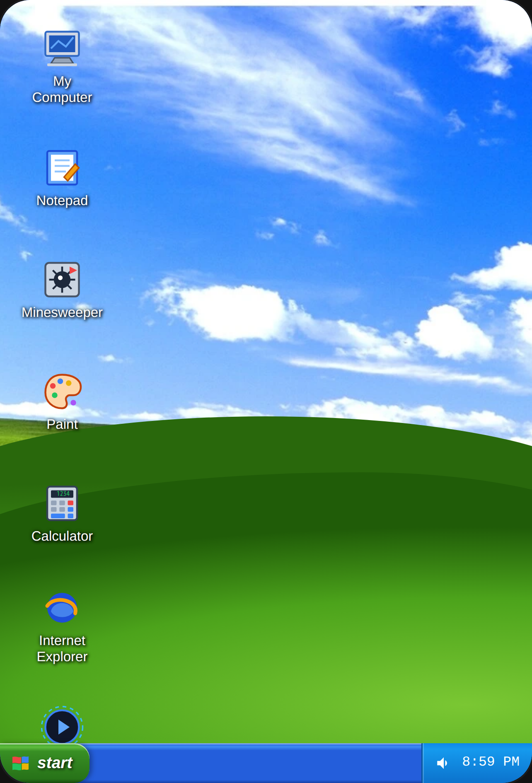Click the Calculator label text
Image resolution: width=532 pixels, height=783 pixels.
click(62, 536)
